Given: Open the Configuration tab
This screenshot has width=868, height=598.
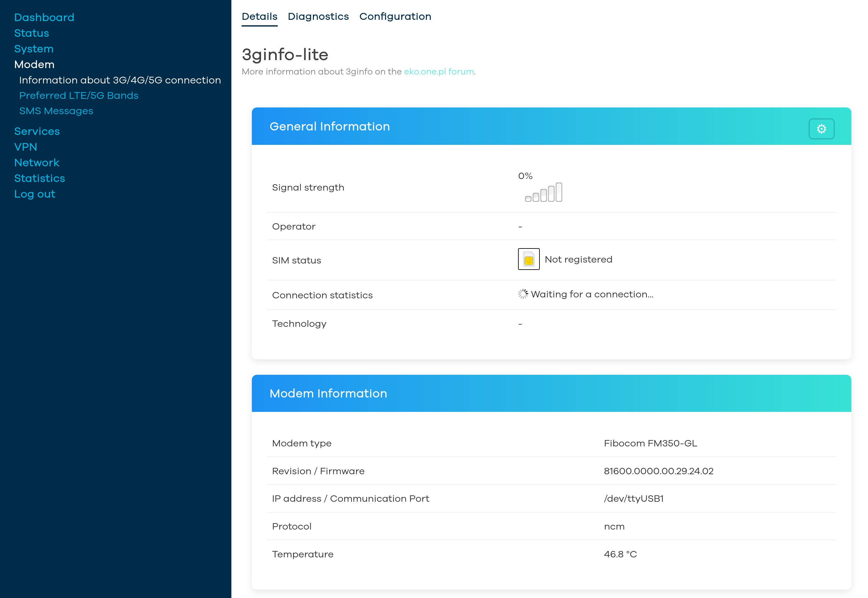Looking at the screenshot, I should point(395,17).
